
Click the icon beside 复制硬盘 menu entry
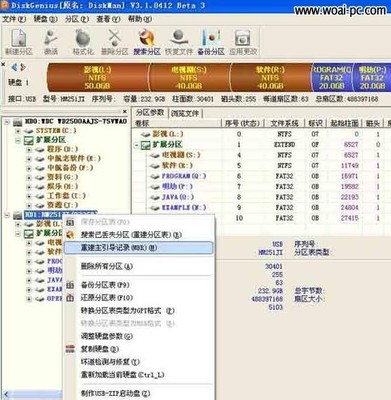point(70,349)
